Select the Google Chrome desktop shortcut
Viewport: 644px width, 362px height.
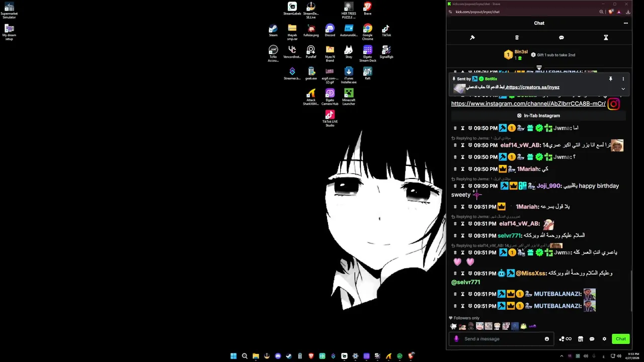click(x=368, y=32)
